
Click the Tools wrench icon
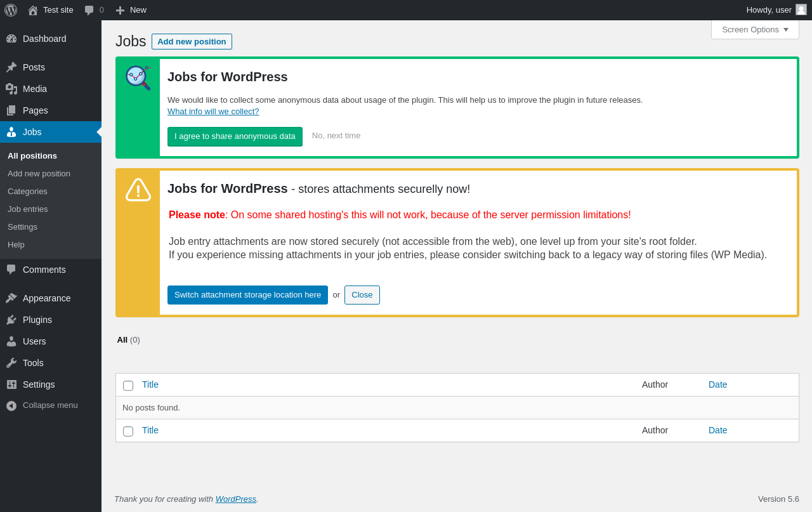point(11,363)
